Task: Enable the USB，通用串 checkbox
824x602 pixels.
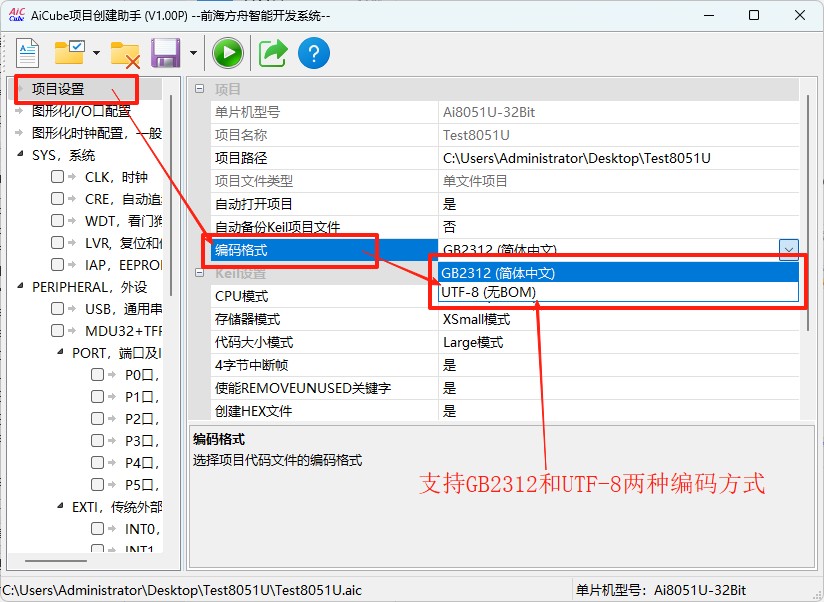Action: click(57, 308)
